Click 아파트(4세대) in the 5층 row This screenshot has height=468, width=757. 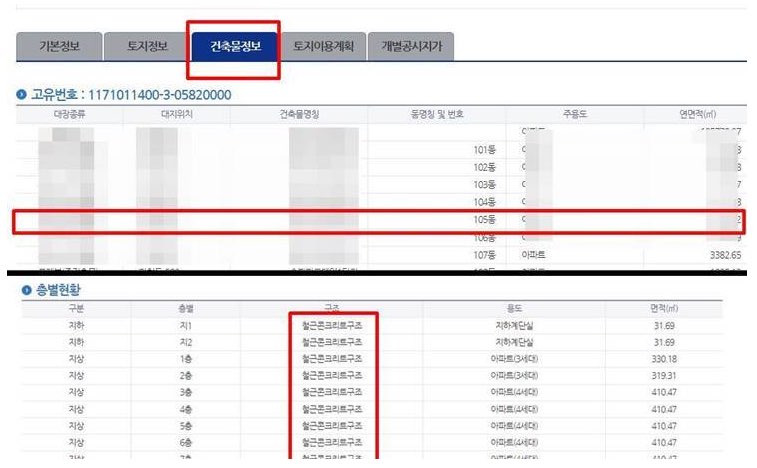click(514, 426)
